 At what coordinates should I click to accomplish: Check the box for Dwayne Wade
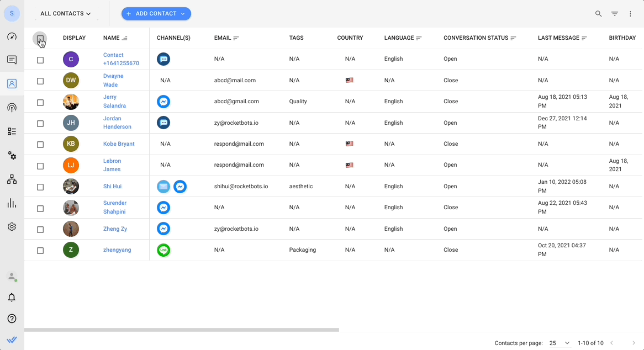40,81
